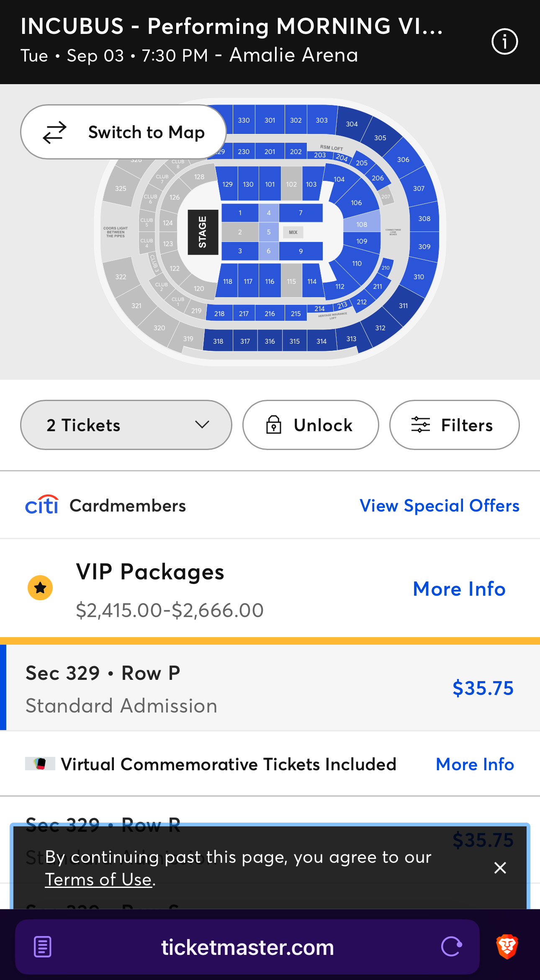
Task: Click the VIP Packages star icon
Action: (40, 588)
